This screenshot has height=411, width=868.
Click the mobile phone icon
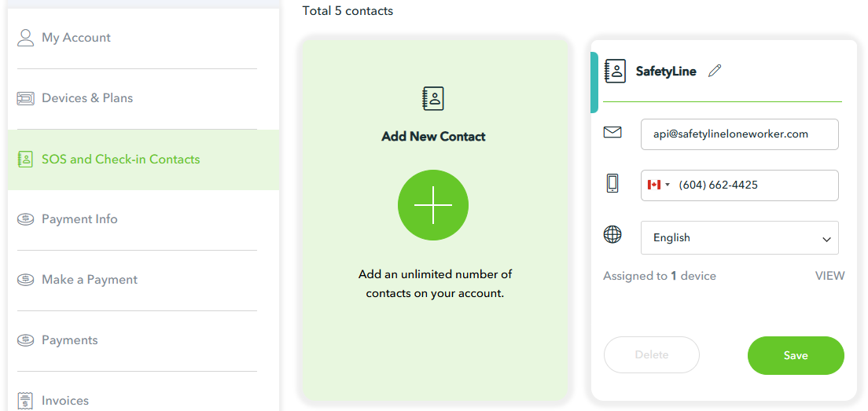click(612, 184)
